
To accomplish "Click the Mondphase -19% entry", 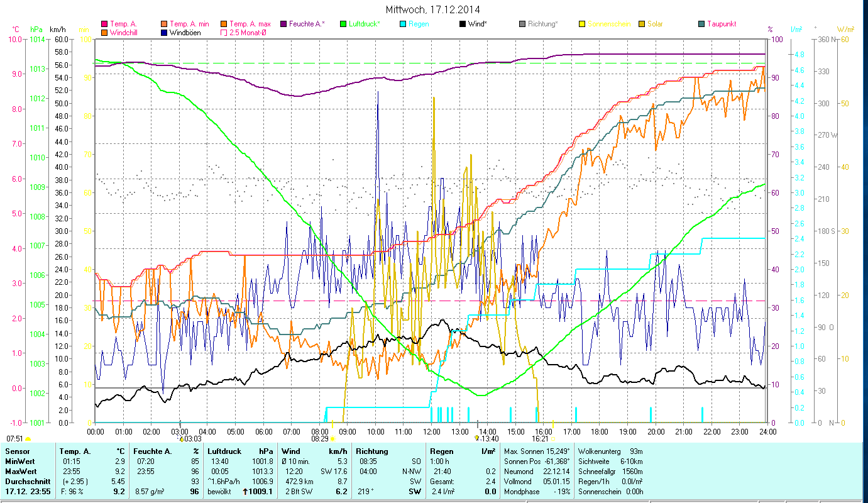I will point(537,492).
